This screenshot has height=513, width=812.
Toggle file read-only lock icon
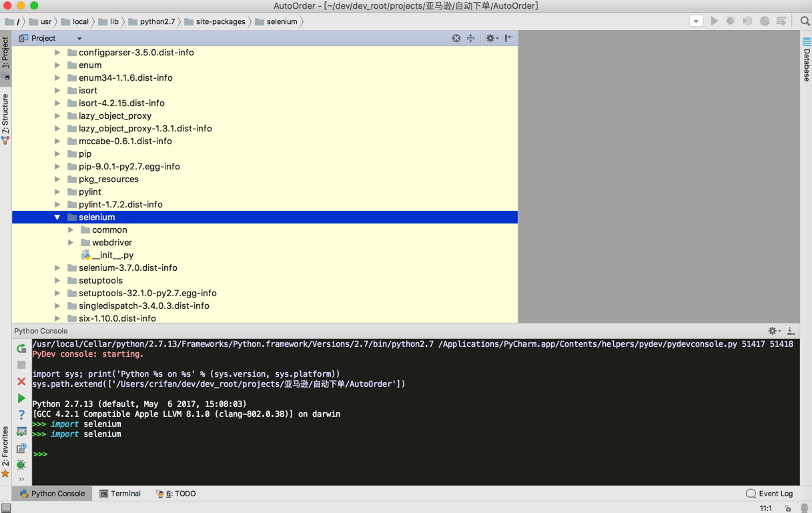coord(788,508)
